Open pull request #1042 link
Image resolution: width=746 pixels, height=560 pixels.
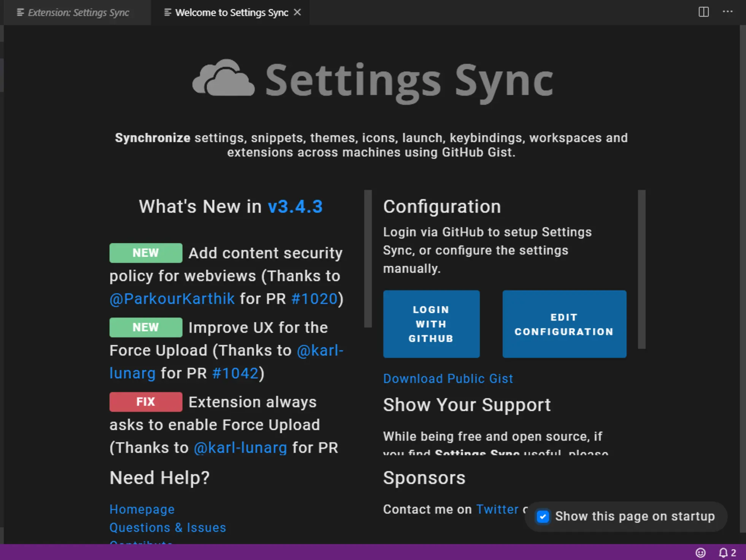235,373
